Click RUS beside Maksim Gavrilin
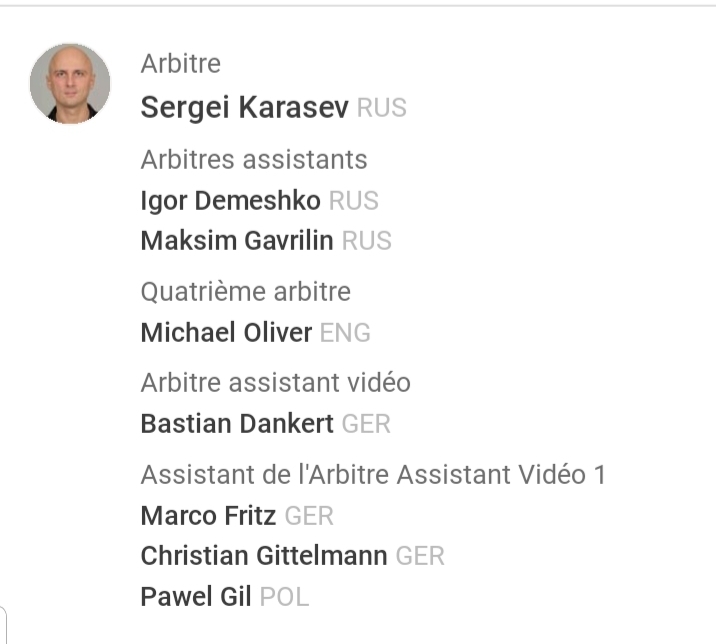The height and width of the screenshot is (644, 716). click(366, 241)
